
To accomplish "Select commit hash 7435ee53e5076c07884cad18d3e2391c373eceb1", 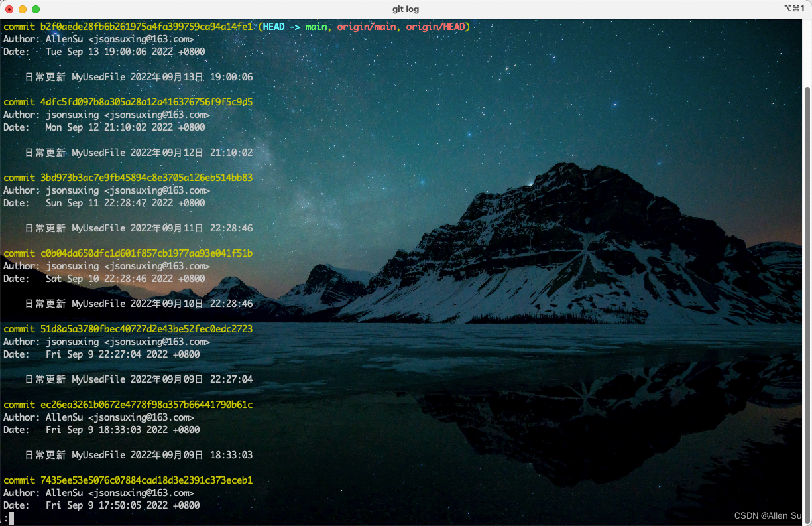I will point(146,480).
